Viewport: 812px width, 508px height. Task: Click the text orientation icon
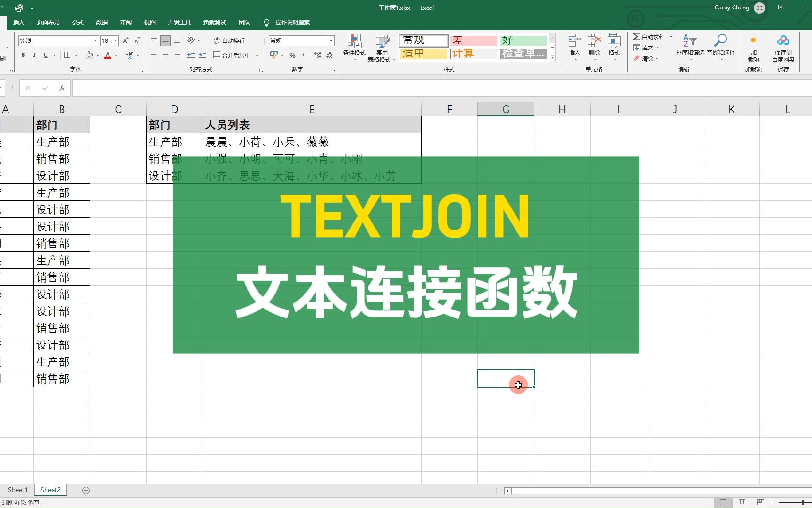pos(191,40)
